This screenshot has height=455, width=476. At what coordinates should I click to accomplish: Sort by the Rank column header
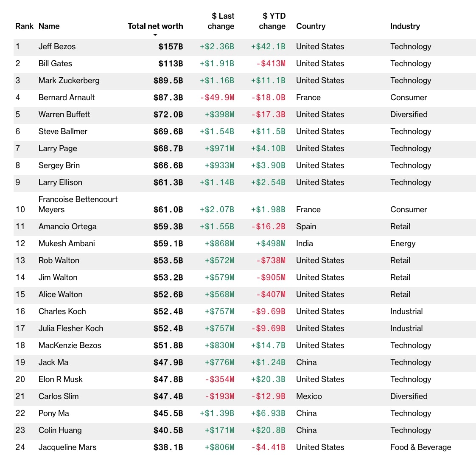(x=24, y=26)
